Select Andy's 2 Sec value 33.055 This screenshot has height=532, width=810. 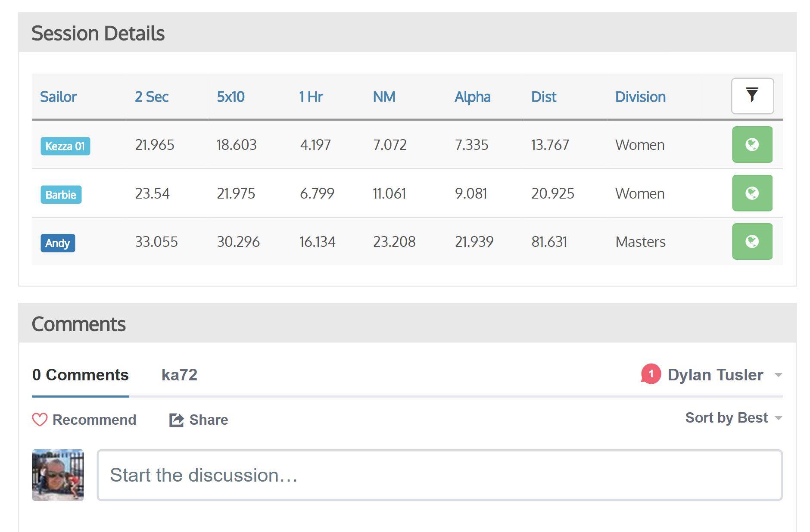(156, 242)
